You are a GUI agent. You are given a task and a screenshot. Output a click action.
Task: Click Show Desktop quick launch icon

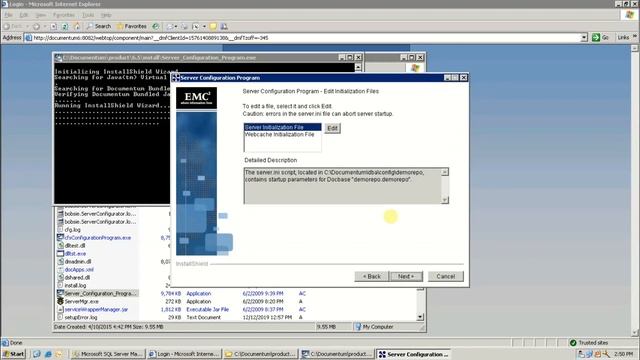[x=36, y=354]
